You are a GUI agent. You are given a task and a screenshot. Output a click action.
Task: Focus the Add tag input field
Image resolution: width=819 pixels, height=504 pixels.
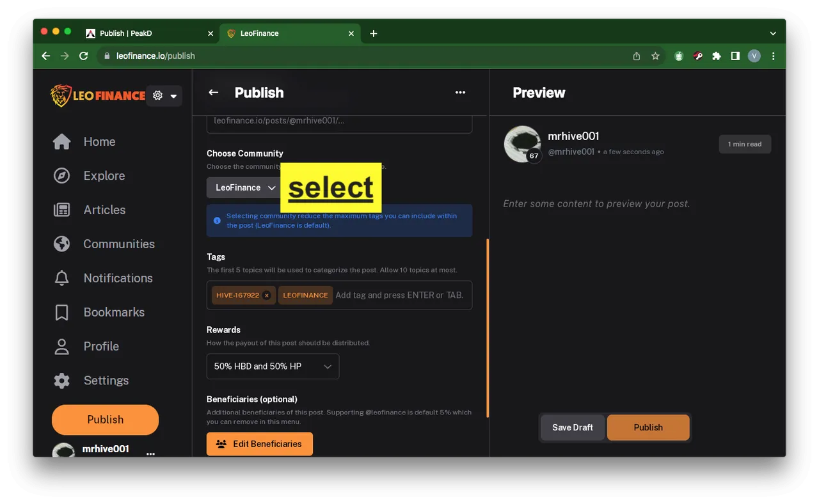pos(401,295)
